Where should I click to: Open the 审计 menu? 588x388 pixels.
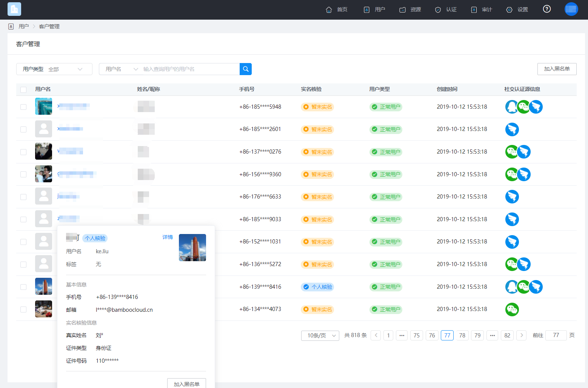(482, 9)
